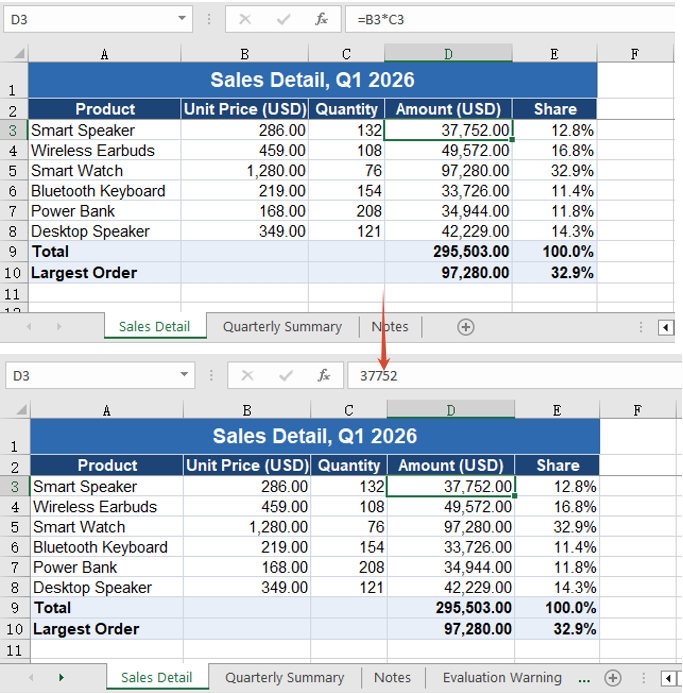Select column F header in bottom spreadsheet

click(x=637, y=410)
